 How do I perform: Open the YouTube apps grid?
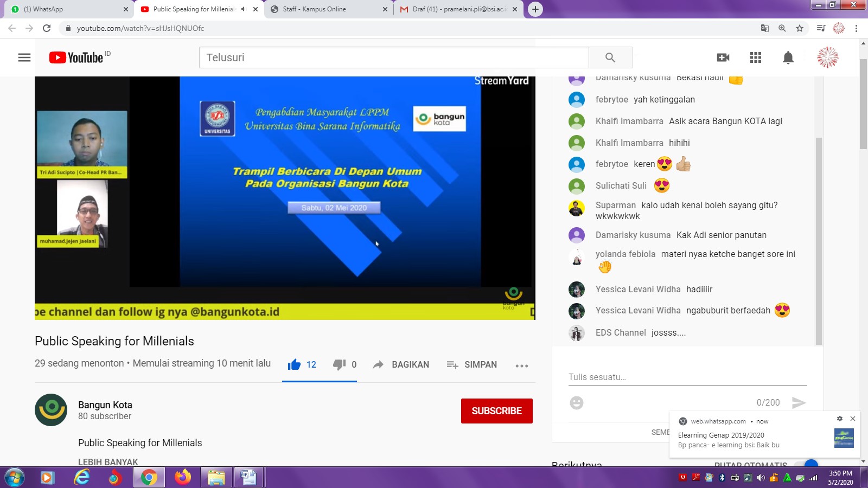click(x=756, y=57)
